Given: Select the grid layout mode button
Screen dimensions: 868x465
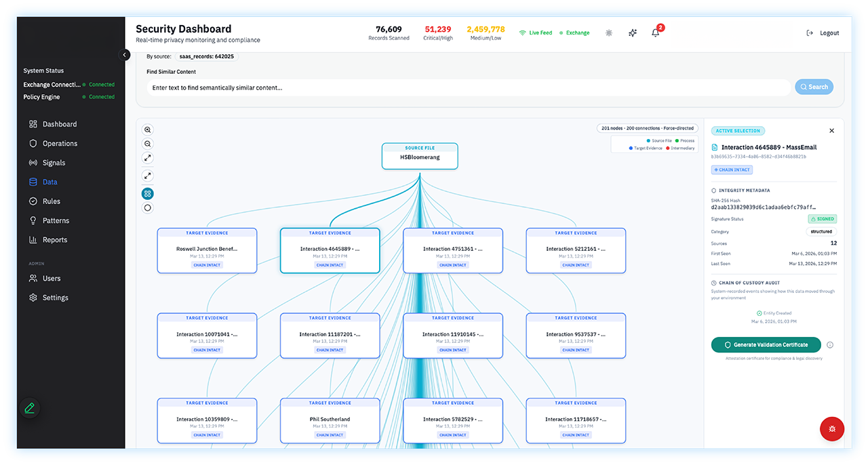Looking at the screenshot, I should coord(148,193).
